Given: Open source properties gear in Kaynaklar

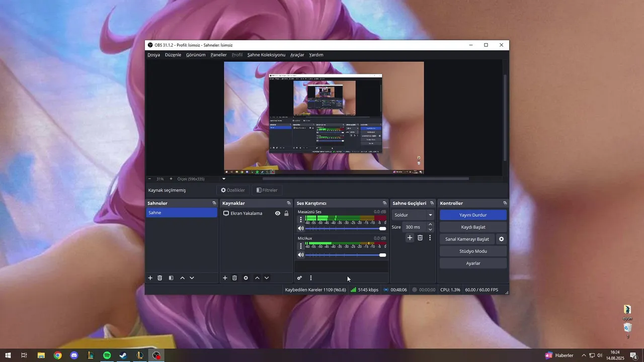Looking at the screenshot, I should (246, 278).
